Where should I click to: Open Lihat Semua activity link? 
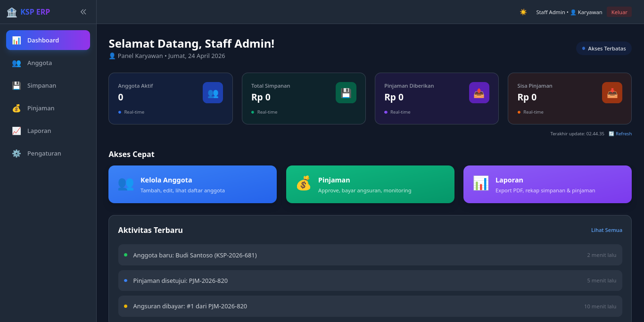pos(607,230)
